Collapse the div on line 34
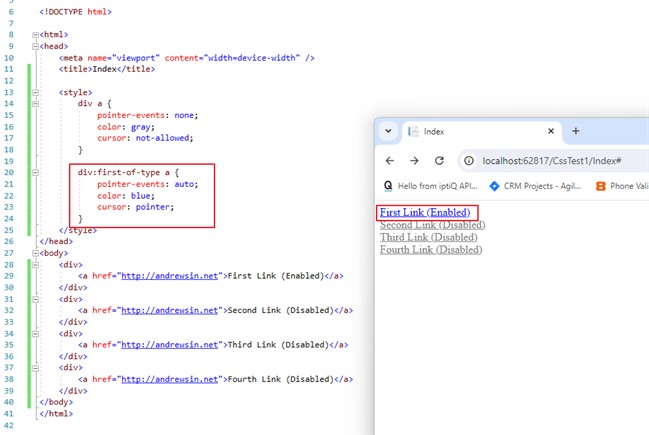649x435 pixels. (36, 334)
